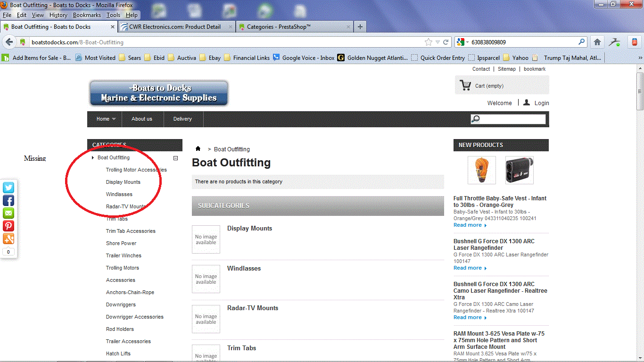Reload the page with the refresh icon

446,42
